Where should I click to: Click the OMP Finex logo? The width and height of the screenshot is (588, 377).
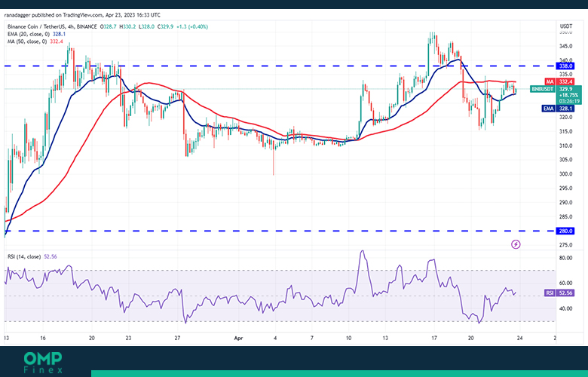[x=43, y=363]
